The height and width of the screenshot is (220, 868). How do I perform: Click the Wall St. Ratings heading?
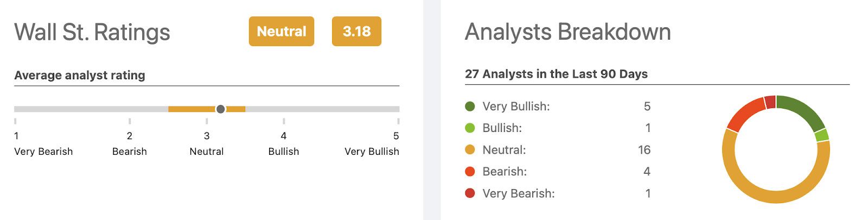(92, 32)
